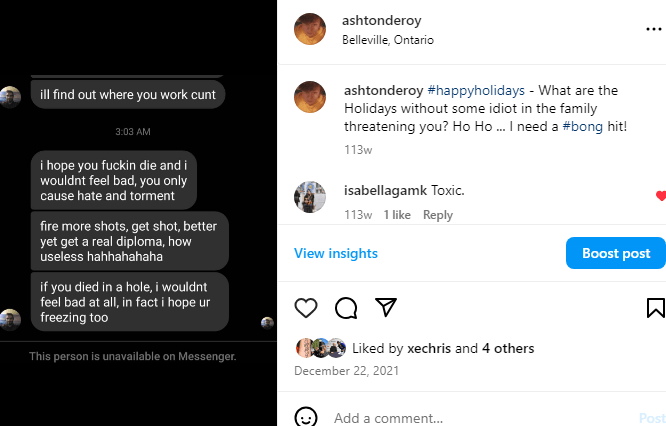The height and width of the screenshot is (426, 666).
Task: Open the #happyholidays hashtag
Action: click(469, 91)
